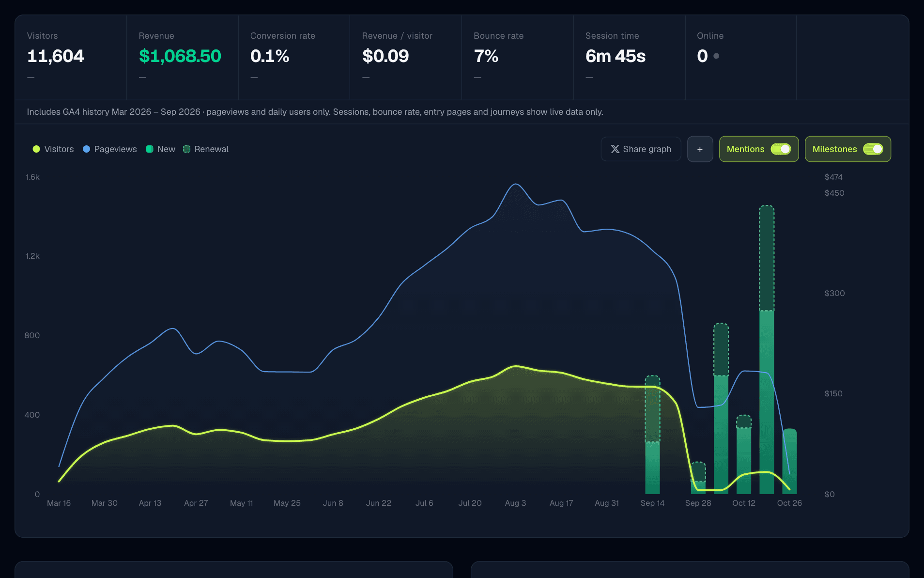Turn off the Milestones switch

pos(873,149)
